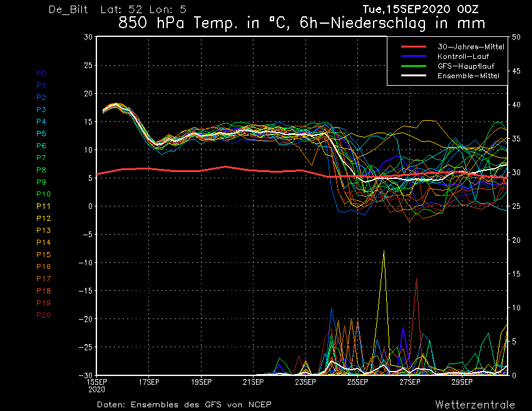
Task: Click the P12 ensemble member label
Action: tap(43, 218)
